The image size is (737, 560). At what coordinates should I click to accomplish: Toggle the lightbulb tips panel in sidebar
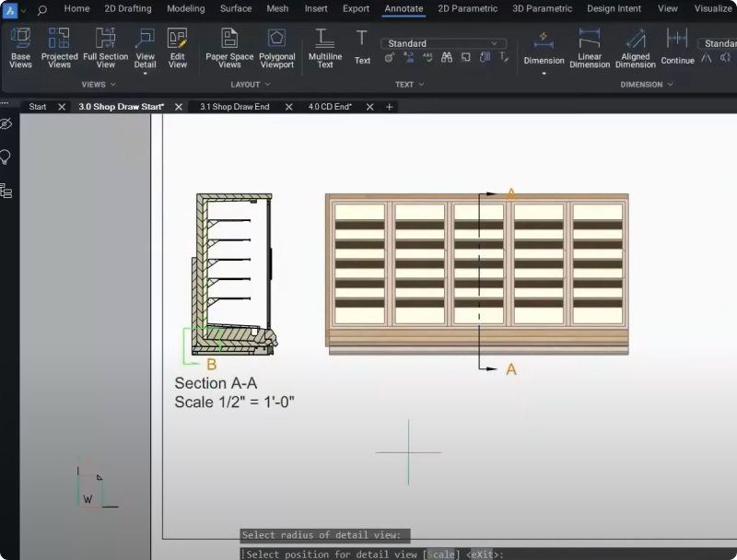point(6,157)
